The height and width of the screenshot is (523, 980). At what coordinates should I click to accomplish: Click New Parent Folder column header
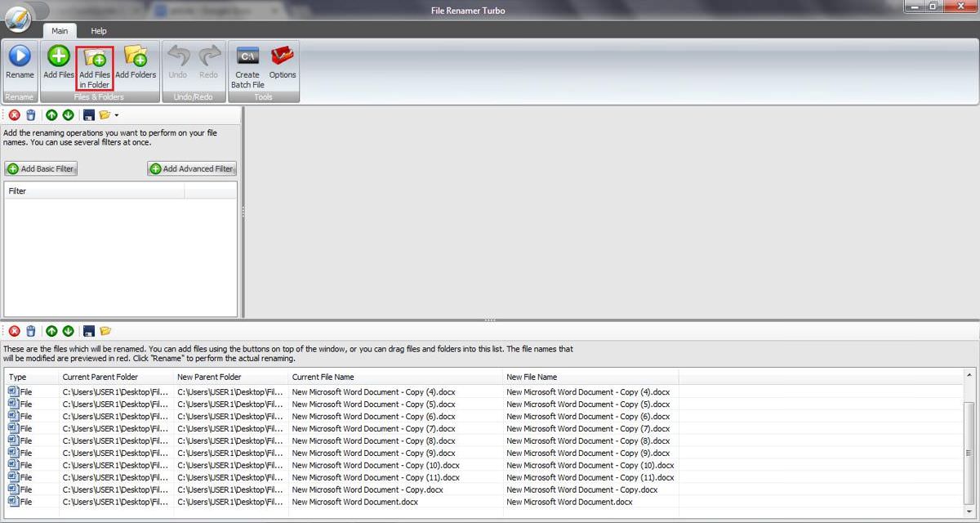[231, 377]
